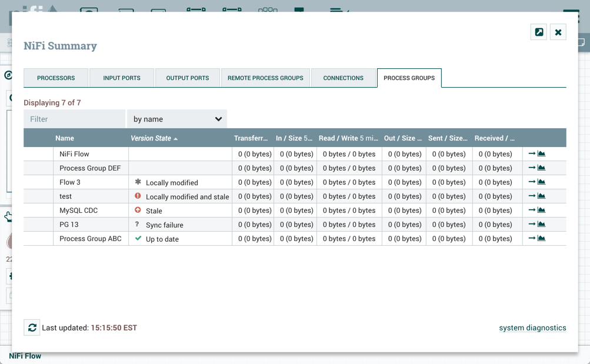Sort by the Version State column header
The width and height of the screenshot is (590, 364).
coord(151,138)
